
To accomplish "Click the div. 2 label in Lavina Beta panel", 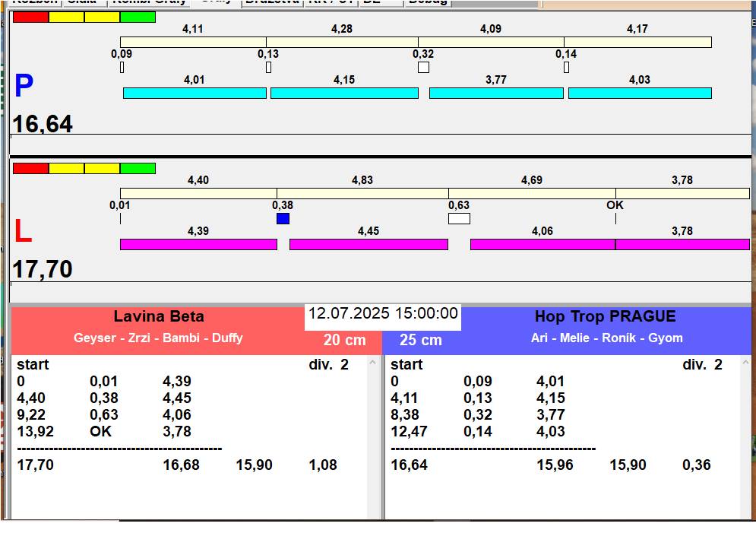I will (x=329, y=365).
